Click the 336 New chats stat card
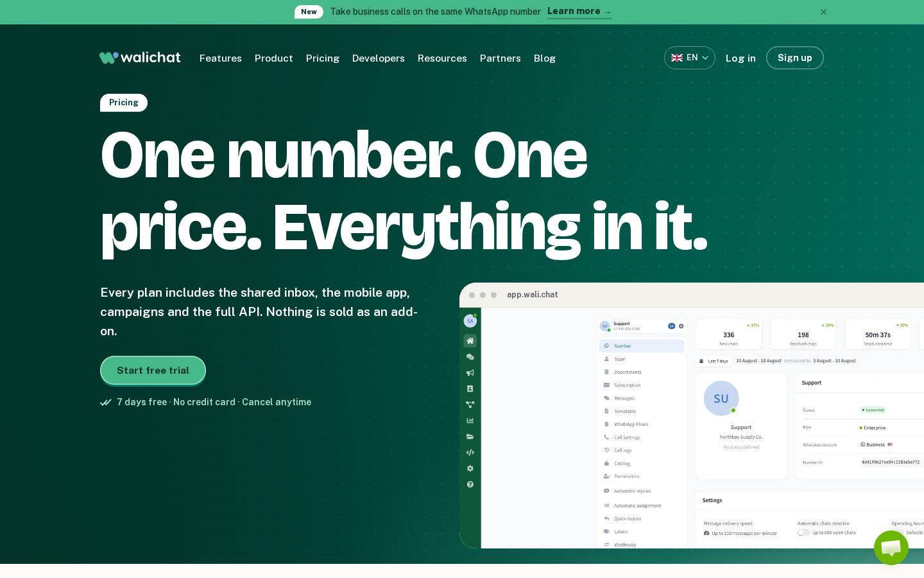 (729, 334)
